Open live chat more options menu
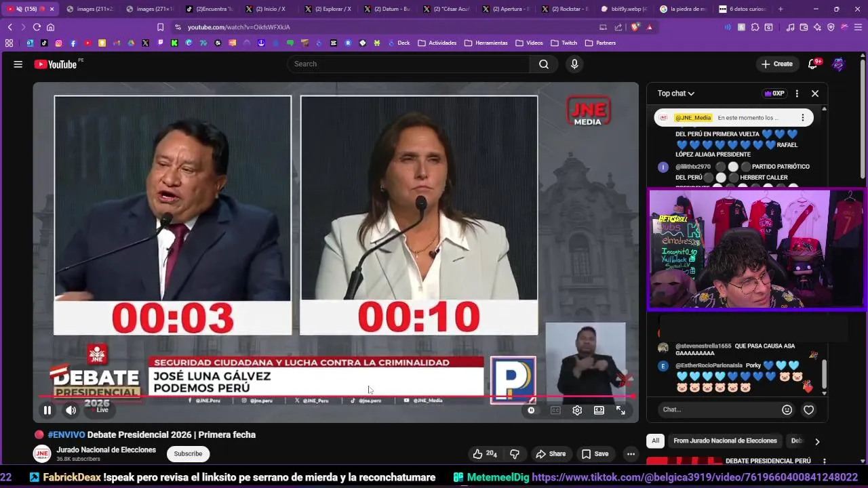868x488 pixels. coord(797,94)
